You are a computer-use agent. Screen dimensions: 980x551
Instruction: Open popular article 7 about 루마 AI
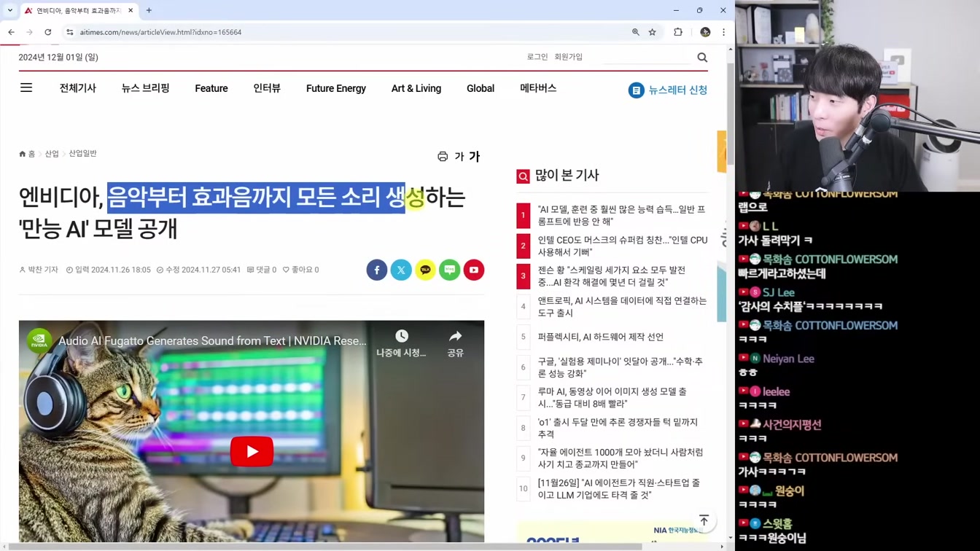(612, 397)
